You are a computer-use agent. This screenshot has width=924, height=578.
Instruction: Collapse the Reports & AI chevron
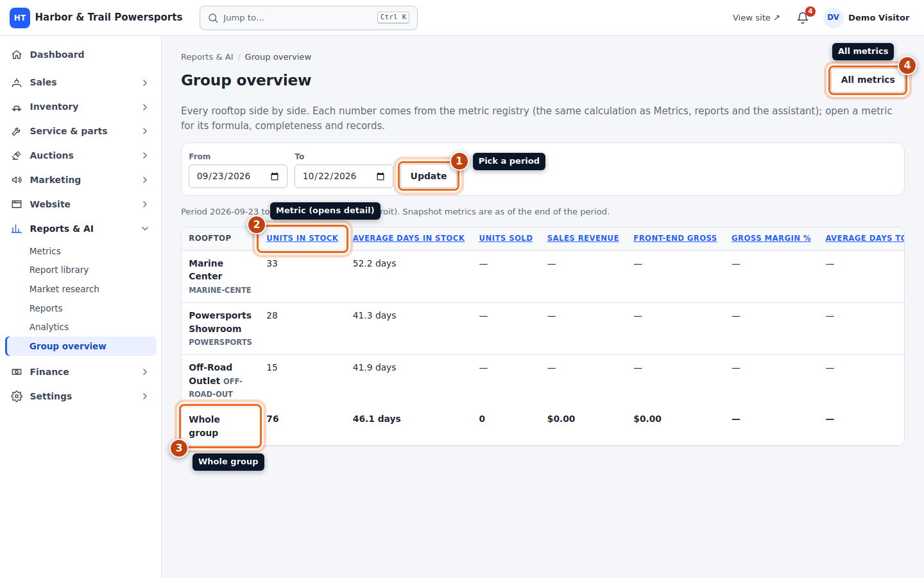click(x=145, y=229)
